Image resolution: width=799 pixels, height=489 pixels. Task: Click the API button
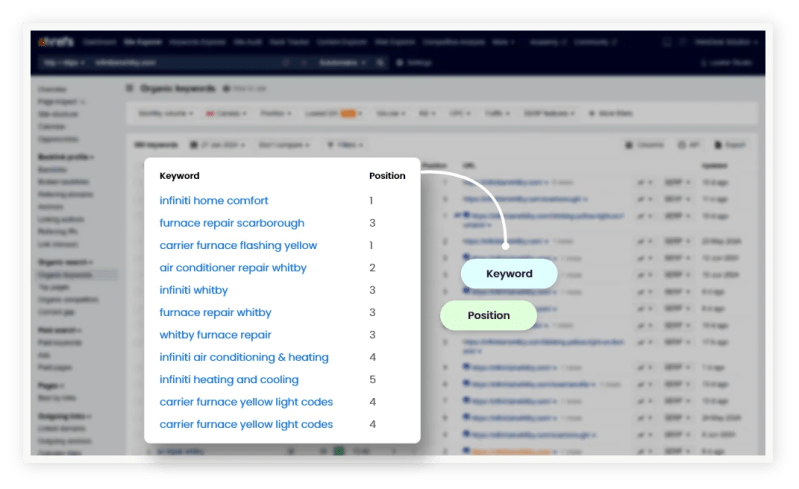tap(688, 145)
